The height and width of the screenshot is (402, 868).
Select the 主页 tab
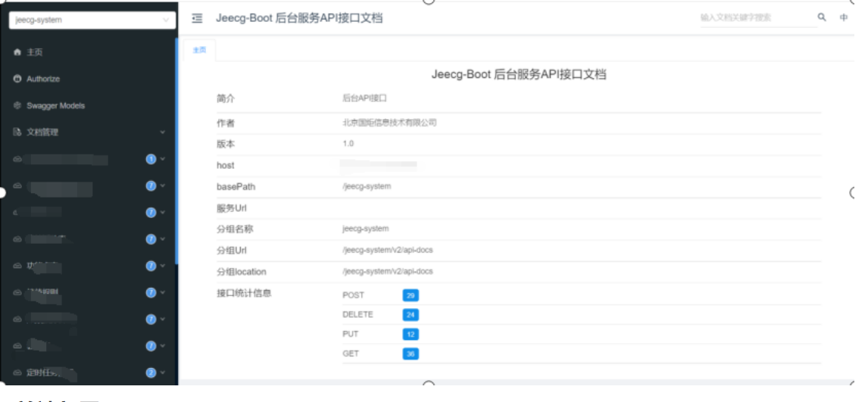(199, 50)
